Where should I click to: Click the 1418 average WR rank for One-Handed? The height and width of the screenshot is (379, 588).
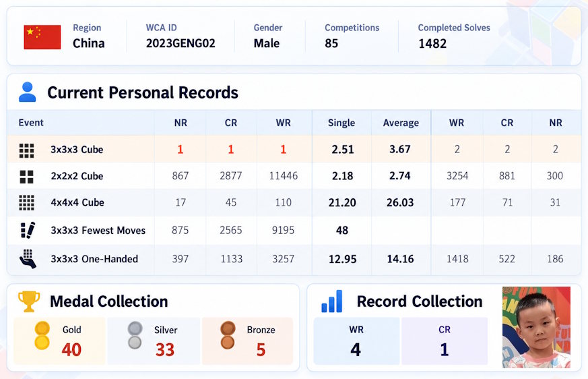coord(457,259)
